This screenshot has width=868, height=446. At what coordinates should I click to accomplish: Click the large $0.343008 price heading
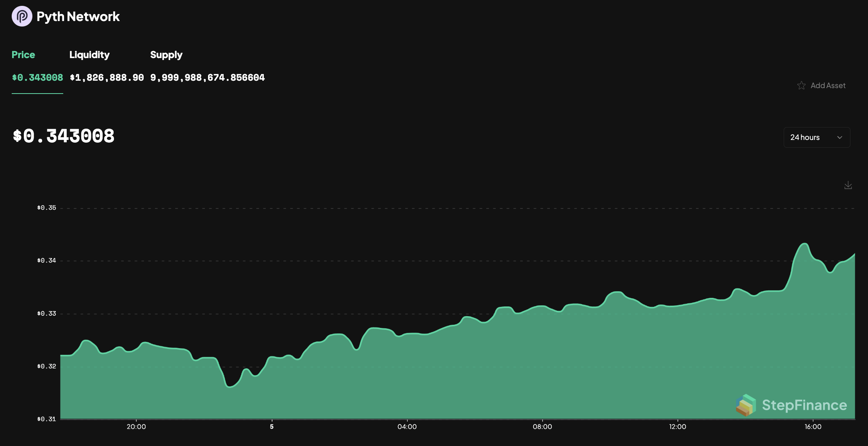coord(64,136)
